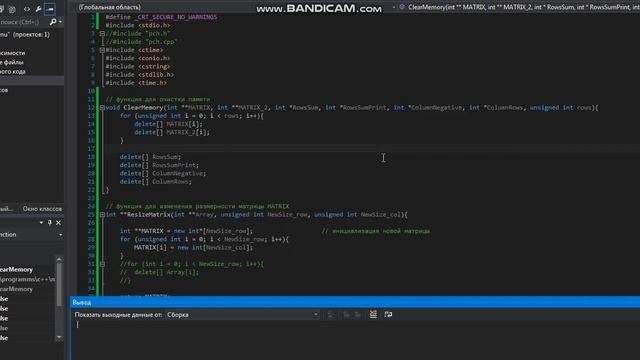Click '#define _CRT_SECURE_NO_WARNINGS' on line 1
Image resolution: width=640 pixels, height=360 pixels.
(x=161, y=17)
